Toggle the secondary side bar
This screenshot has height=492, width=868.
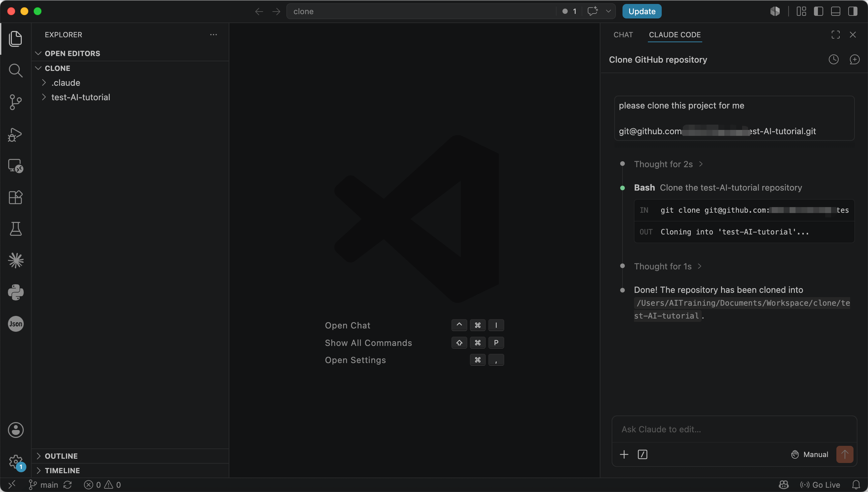pos(853,11)
